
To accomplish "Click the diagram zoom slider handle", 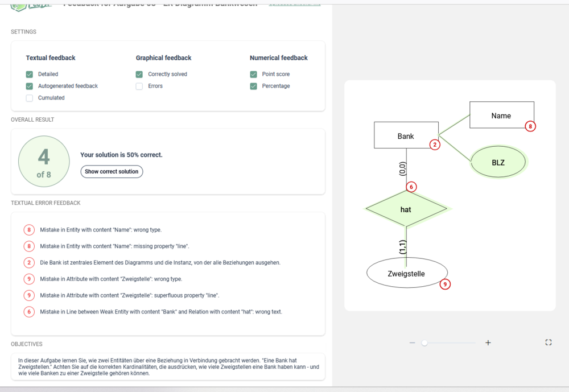I will 424,343.
